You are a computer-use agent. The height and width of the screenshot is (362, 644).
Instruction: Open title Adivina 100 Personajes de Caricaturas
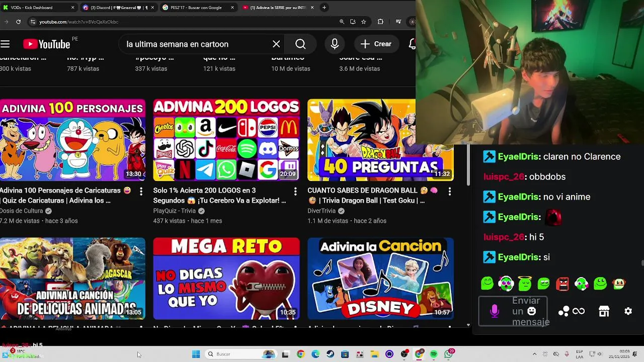[x=65, y=196]
